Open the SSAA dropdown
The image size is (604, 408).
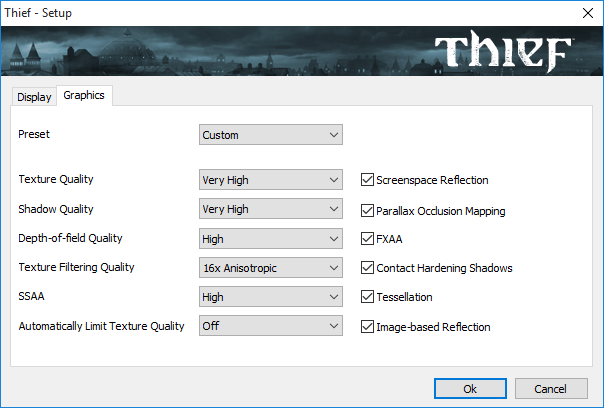271,297
